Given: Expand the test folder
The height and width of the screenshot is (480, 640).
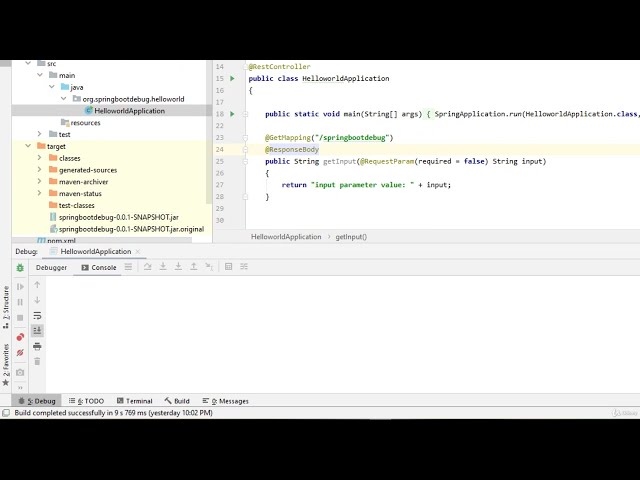Looking at the screenshot, I should coord(40,134).
